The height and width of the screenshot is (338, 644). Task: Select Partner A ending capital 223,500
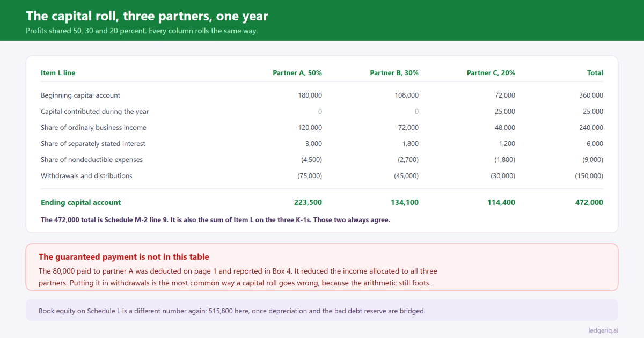308,203
